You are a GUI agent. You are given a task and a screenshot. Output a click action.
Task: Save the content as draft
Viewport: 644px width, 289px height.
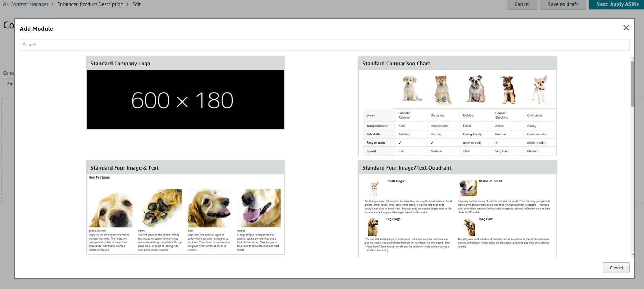563,4
